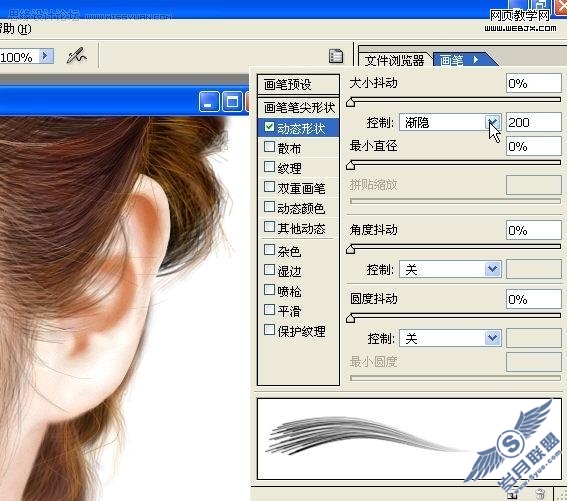The height and width of the screenshot is (501, 567).
Task: Enable the 湿边 checkbox
Action: coord(269,269)
